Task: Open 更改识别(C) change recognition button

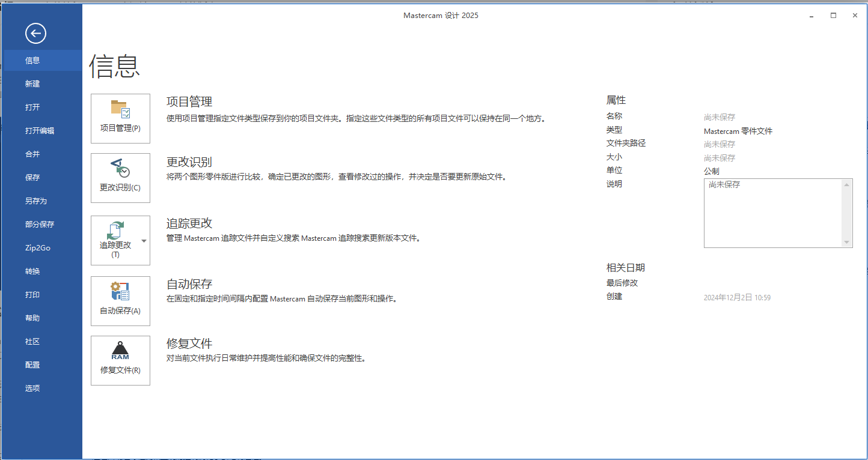Action: pos(120,178)
